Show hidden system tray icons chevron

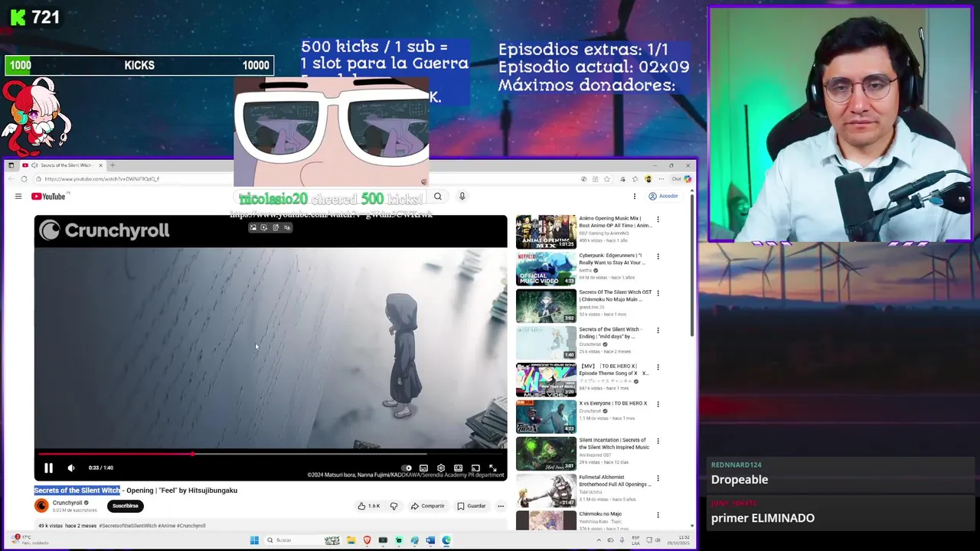click(599, 540)
